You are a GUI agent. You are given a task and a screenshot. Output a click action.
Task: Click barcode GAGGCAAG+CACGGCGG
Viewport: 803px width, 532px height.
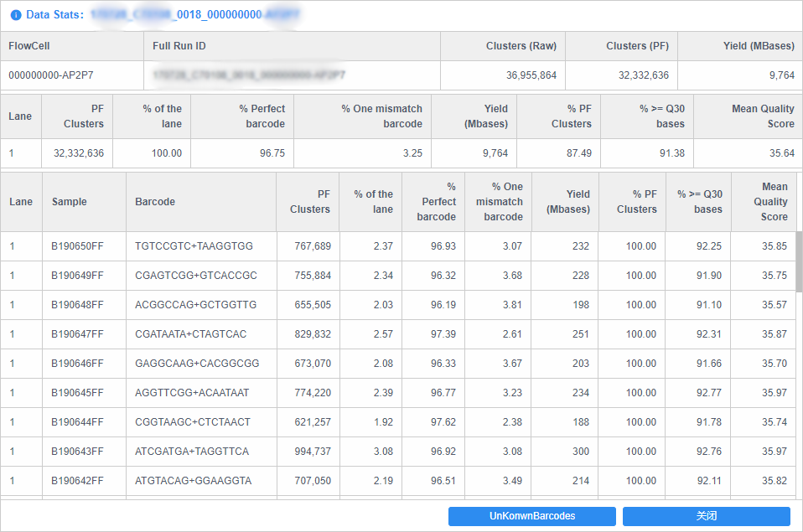pos(197,364)
